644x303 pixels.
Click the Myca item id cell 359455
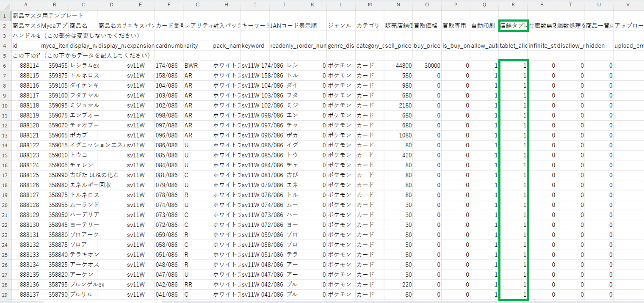pos(54,66)
